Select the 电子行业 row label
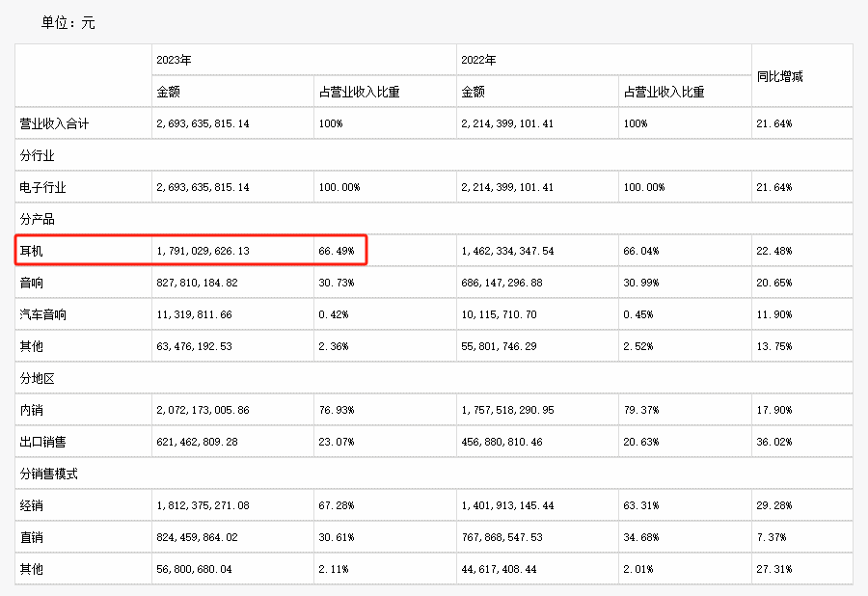The image size is (868, 596). tap(43, 187)
